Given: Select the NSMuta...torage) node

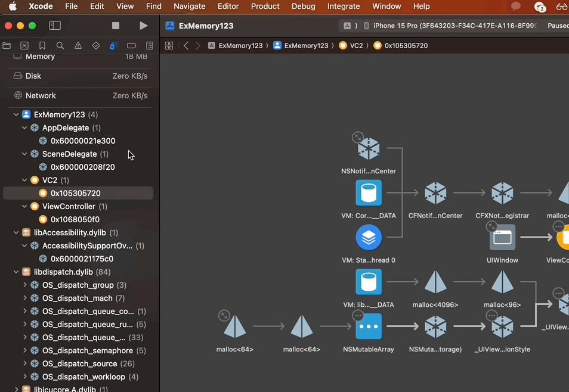Looking at the screenshot, I should coord(435,326).
